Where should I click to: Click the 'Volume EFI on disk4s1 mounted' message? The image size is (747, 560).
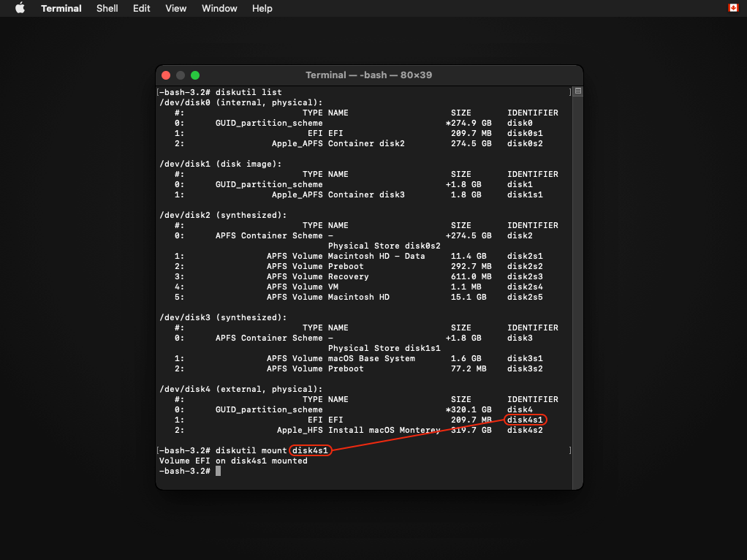[233, 461]
